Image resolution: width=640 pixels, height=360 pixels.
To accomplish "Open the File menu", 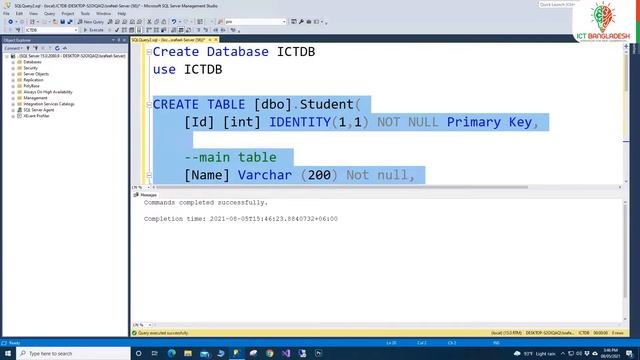I will (6, 13).
